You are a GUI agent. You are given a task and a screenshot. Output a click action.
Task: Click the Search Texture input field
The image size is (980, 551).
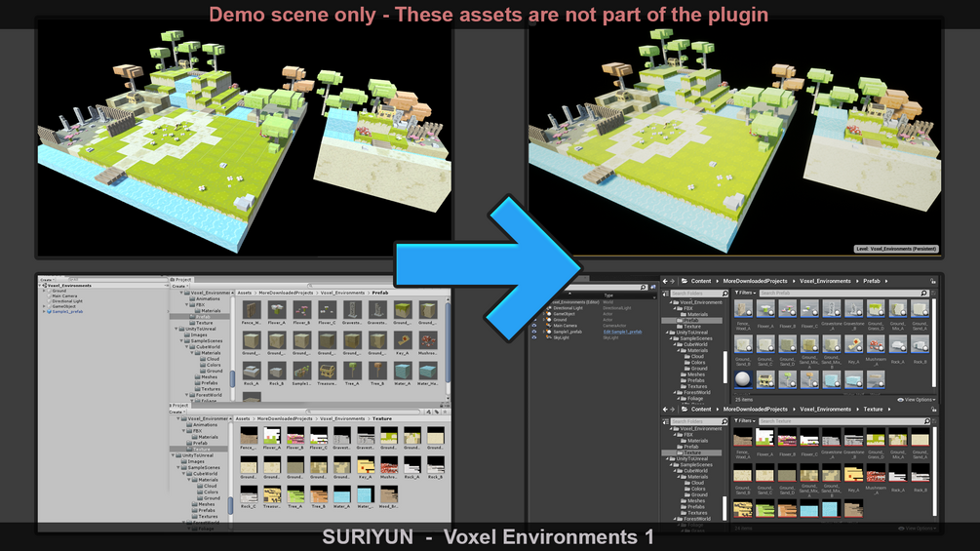pyautogui.click(x=843, y=421)
